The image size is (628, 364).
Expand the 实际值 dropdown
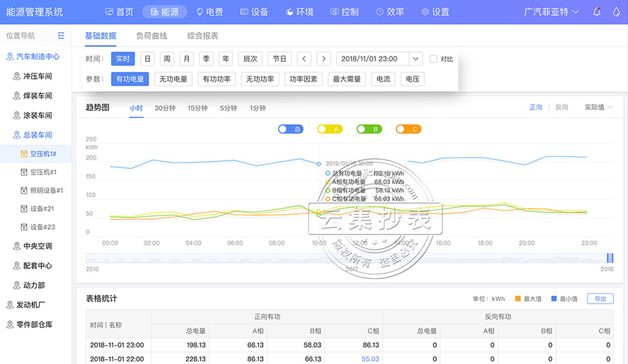[599, 107]
